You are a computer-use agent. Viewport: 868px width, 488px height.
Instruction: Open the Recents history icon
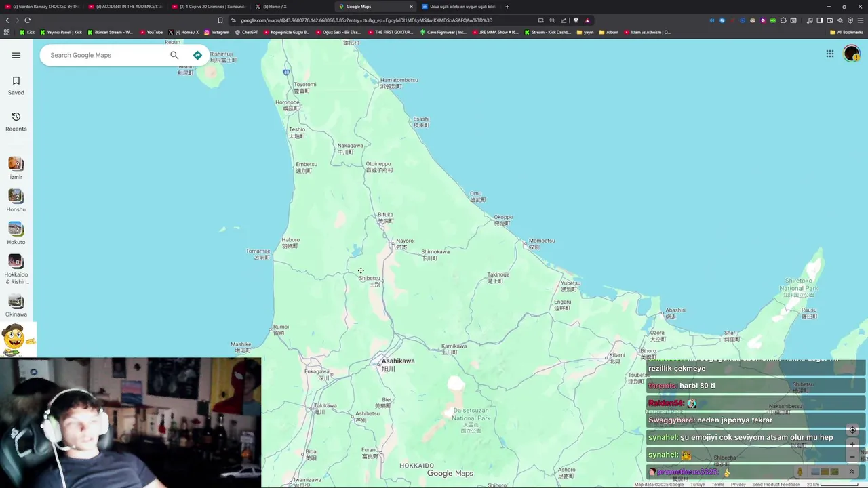pyautogui.click(x=16, y=117)
